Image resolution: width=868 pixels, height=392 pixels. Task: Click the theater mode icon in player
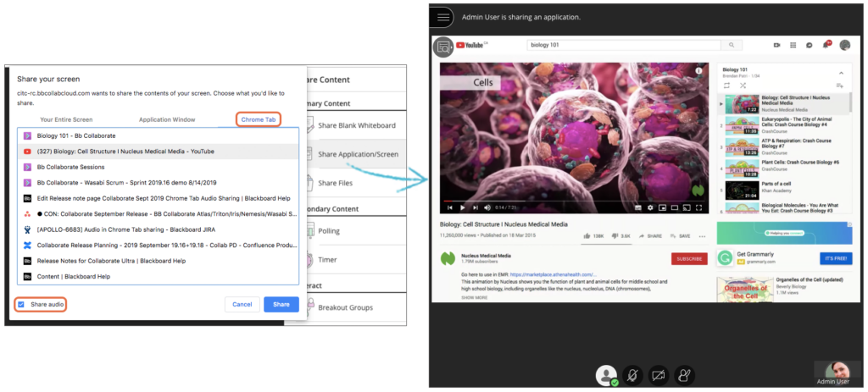674,208
